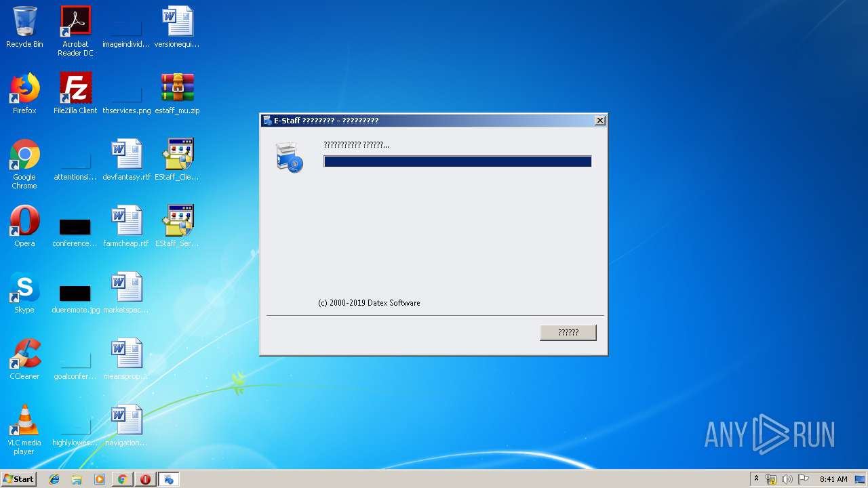This screenshot has width=868, height=488.
Task: Launch Acrobat Reader DC shortcut
Action: point(75,31)
